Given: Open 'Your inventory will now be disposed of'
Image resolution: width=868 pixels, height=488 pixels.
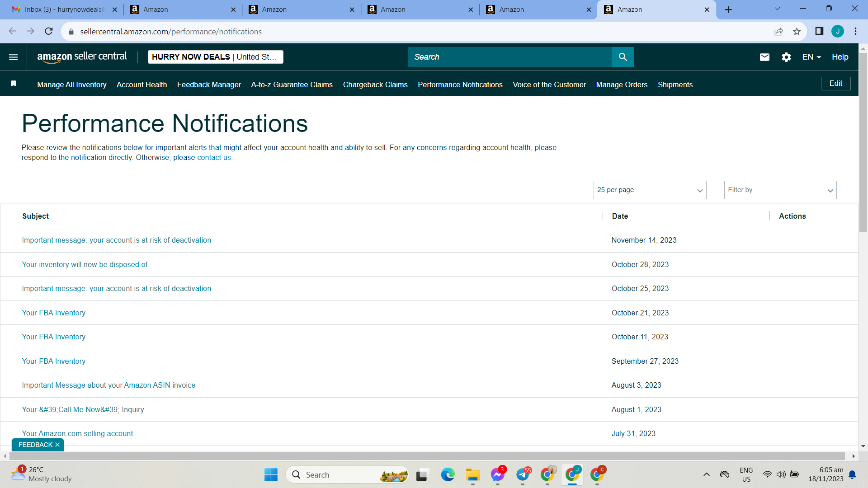Looking at the screenshot, I should coord(85,264).
